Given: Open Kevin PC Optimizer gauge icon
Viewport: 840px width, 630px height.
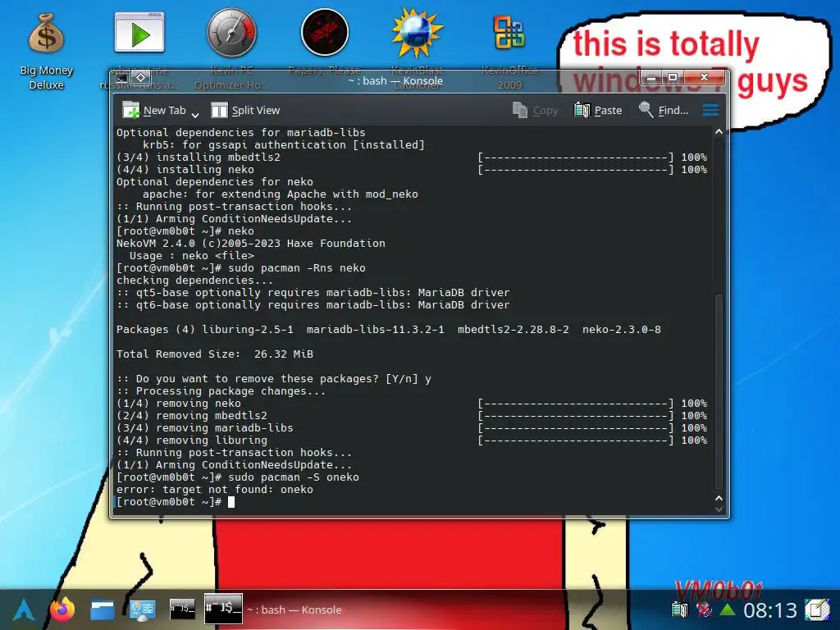Looking at the screenshot, I should click(x=231, y=33).
